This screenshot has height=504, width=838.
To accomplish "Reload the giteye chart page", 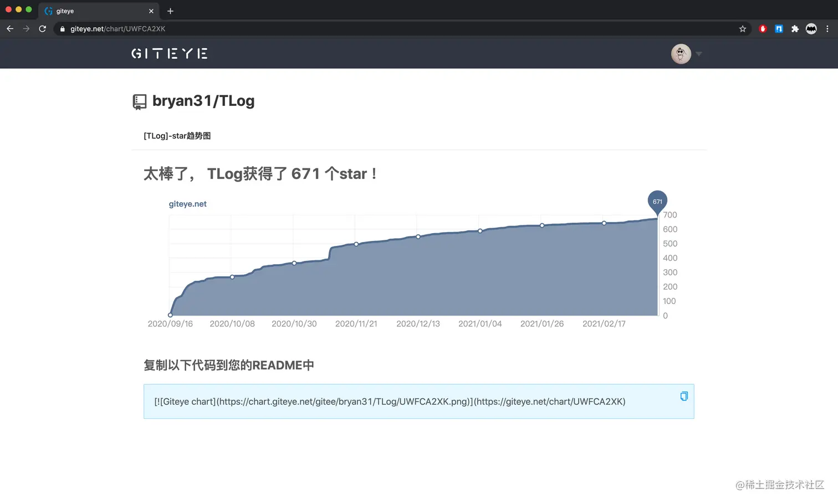I will tap(42, 29).
